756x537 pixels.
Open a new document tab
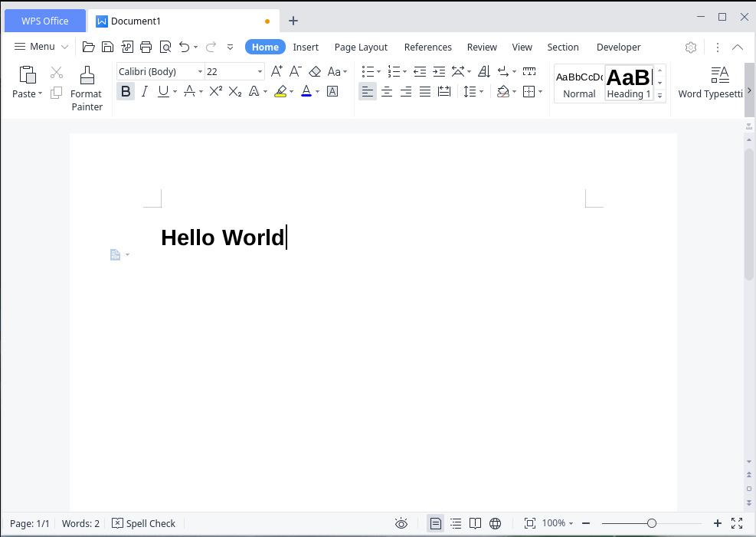click(293, 21)
